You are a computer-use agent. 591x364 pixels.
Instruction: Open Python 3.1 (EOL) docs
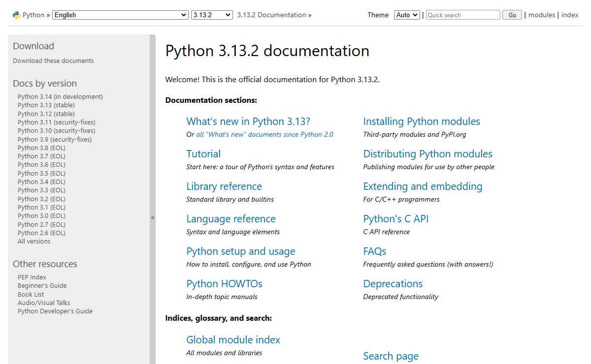click(41, 208)
